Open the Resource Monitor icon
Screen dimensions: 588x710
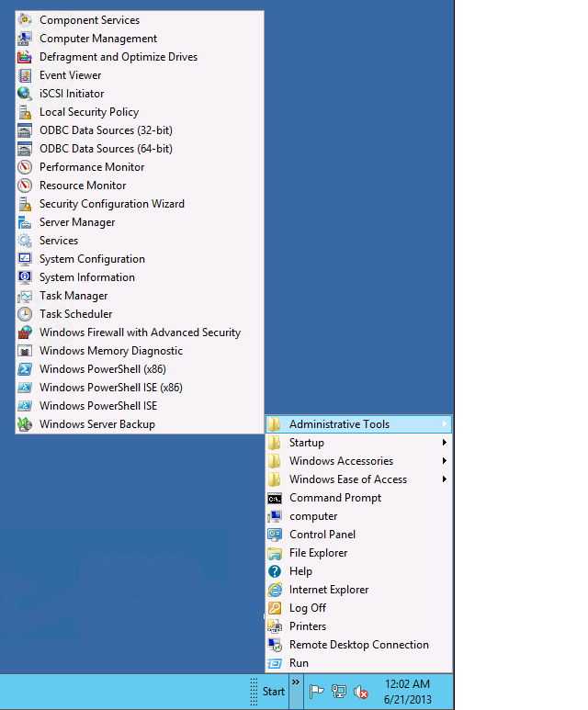click(x=25, y=186)
